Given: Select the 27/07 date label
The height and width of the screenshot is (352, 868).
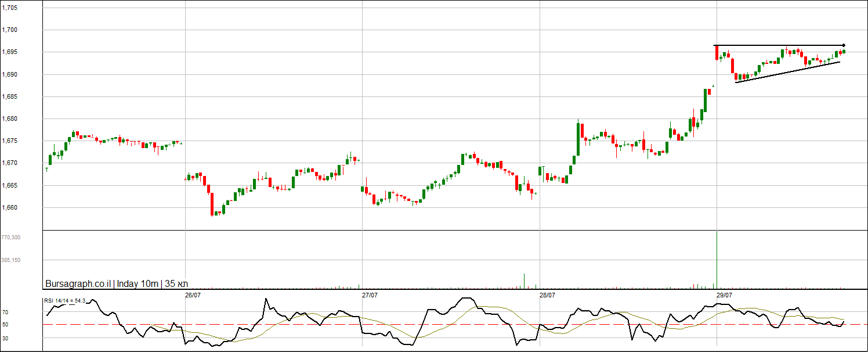Looking at the screenshot, I should [370, 295].
